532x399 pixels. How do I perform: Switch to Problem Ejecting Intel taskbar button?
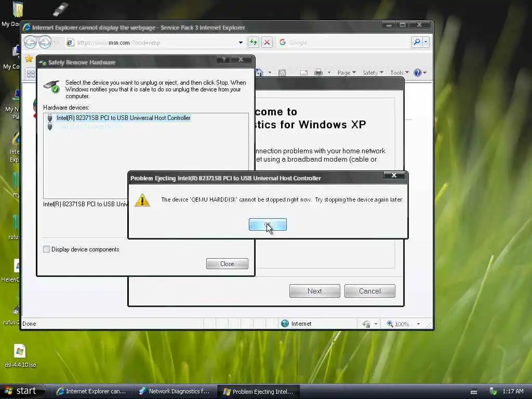259,392
